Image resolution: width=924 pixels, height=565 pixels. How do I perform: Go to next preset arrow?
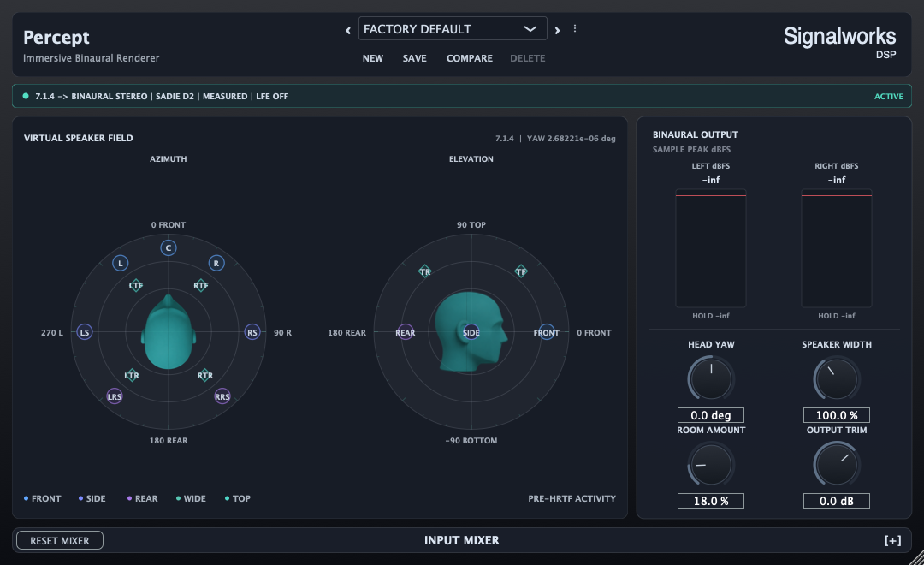pos(557,30)
